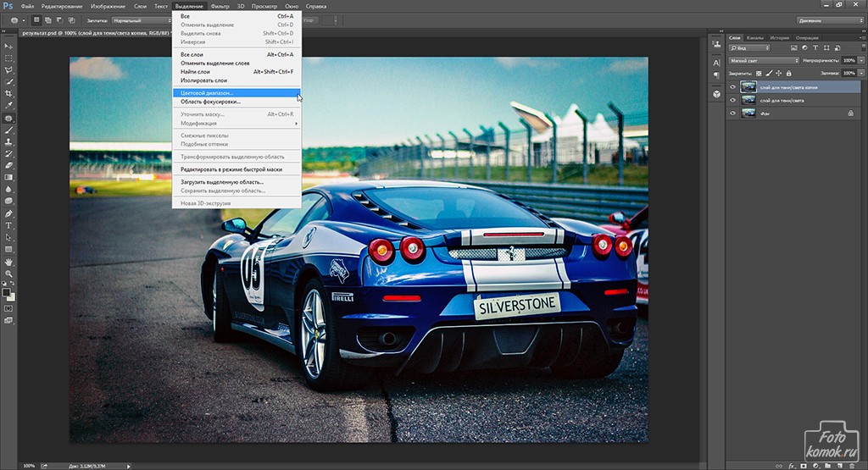Select the Path Selection tool
Screen dimensions: 868x470
[8, 238]
